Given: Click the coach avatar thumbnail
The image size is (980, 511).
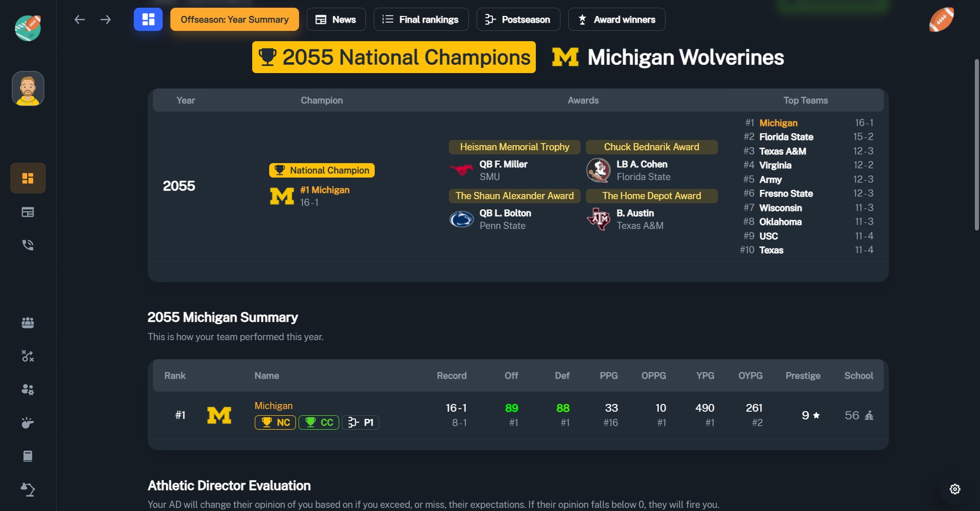Looking at the screenshot, I should 28,89.
